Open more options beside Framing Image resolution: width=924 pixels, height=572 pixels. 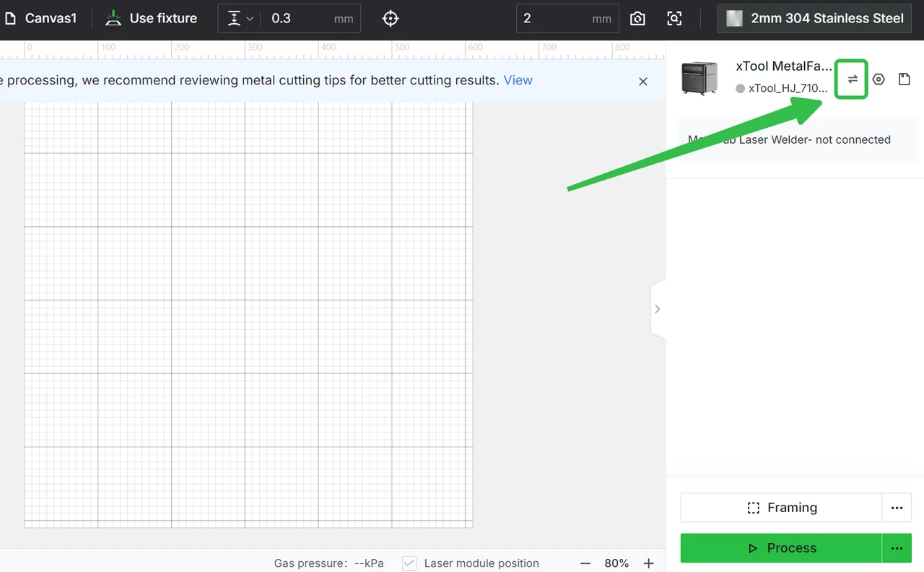coord(897,508)
